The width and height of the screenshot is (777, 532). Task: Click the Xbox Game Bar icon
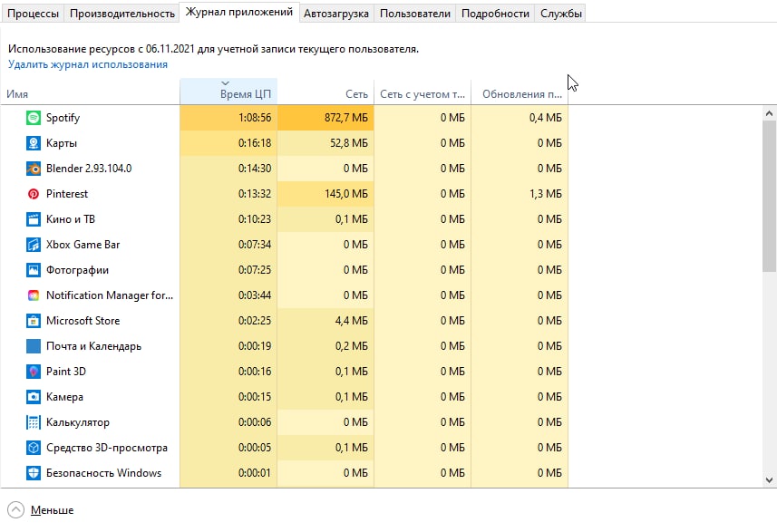[34, 245]
